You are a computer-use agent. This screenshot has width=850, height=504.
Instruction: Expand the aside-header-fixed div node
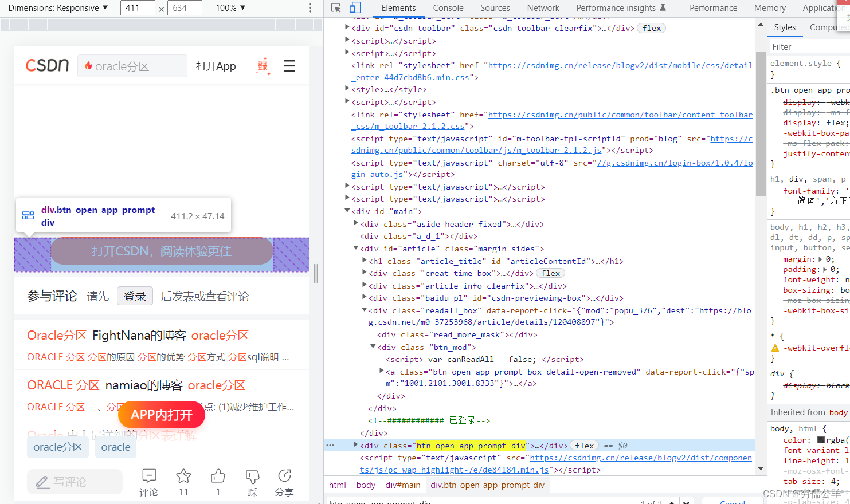355,223
